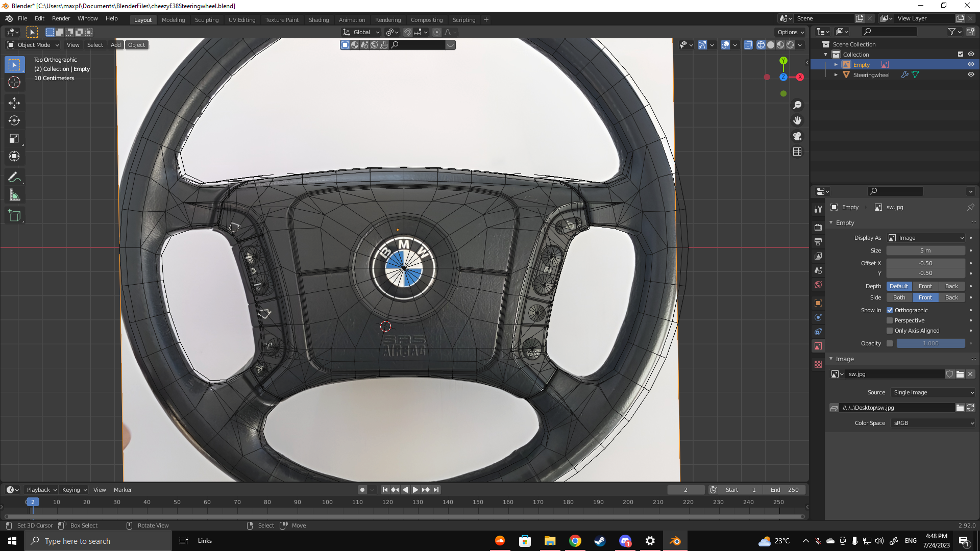The width and height of the screenshot is (980, 551).
Task: Toggle camera view in viewport
Action: click(x=797, y=136)
